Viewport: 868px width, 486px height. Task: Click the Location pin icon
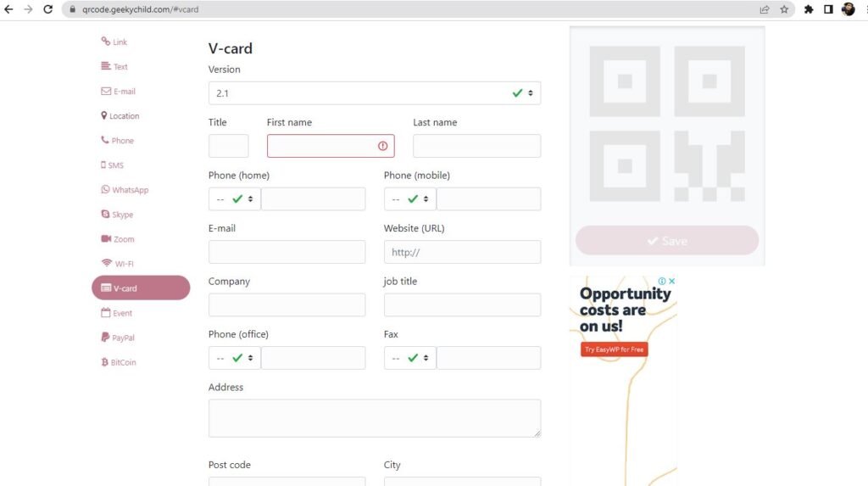(x=103, y=115)
